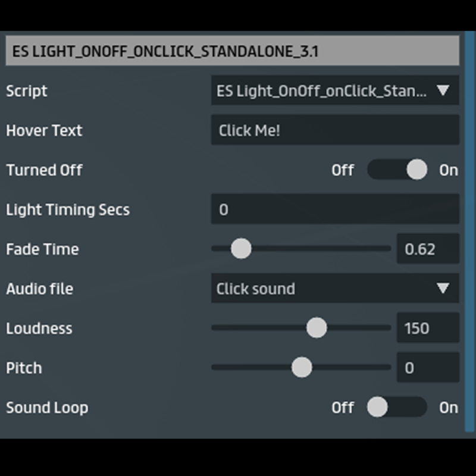Click the Pitch value box
Screen dimensions: 476x476
(427, 367)
